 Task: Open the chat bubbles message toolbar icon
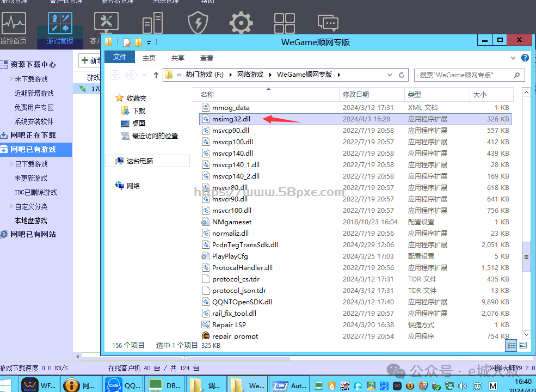[328, 23]
